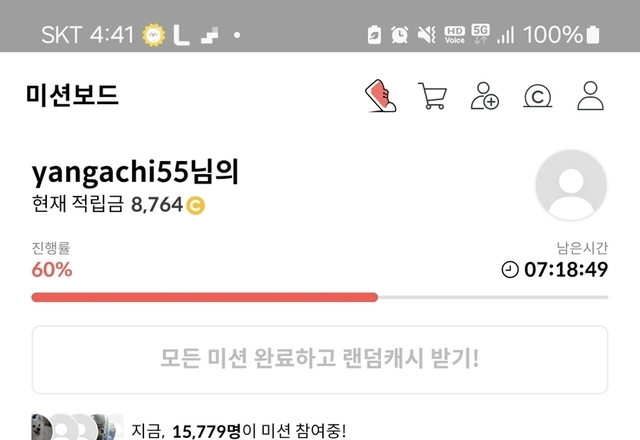Tap the 07:18:49 remaining time counter

pos(566,270)
